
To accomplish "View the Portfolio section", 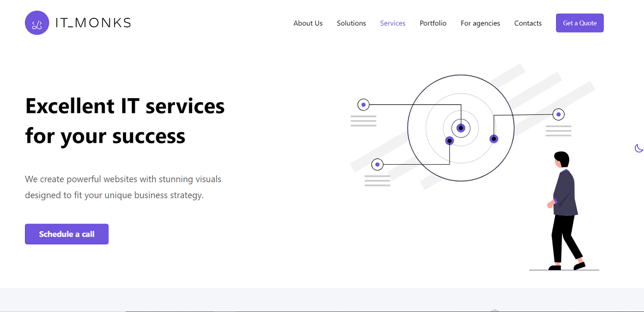I will (x=433, y=23).
